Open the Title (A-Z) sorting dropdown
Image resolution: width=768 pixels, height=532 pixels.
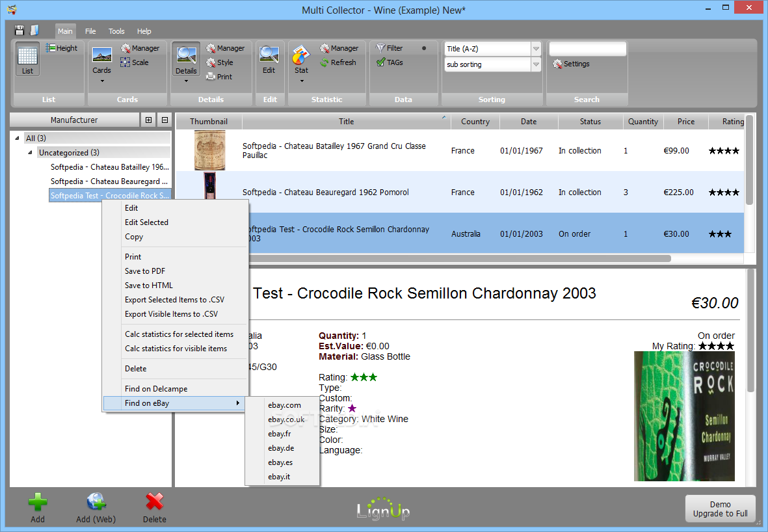pyautogui.click(x=536, y=49)
